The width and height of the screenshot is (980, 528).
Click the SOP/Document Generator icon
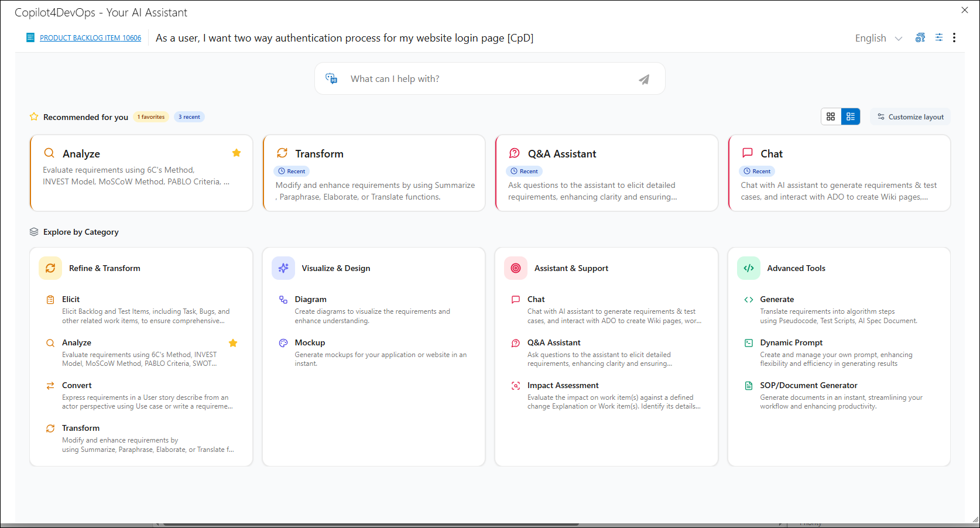pyautogui.click(x=749, y=386)
